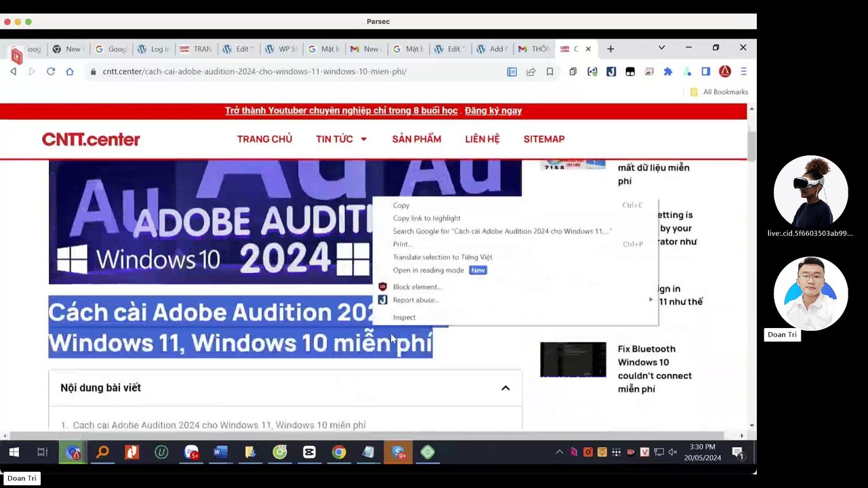Open Task View on the taskbar
Screen dimensions: 868x488
(x=42, y=452)
